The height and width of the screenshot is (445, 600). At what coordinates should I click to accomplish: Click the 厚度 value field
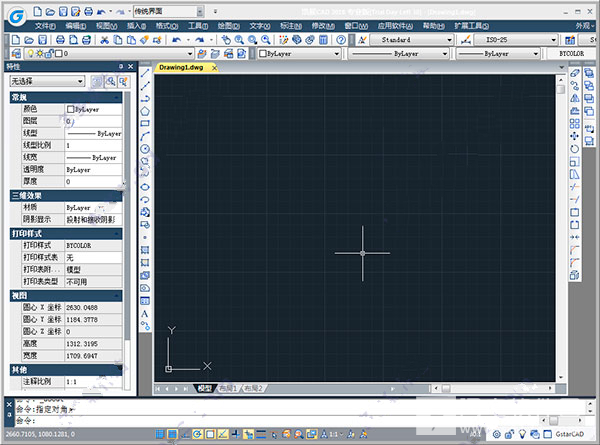pos(93,181)
